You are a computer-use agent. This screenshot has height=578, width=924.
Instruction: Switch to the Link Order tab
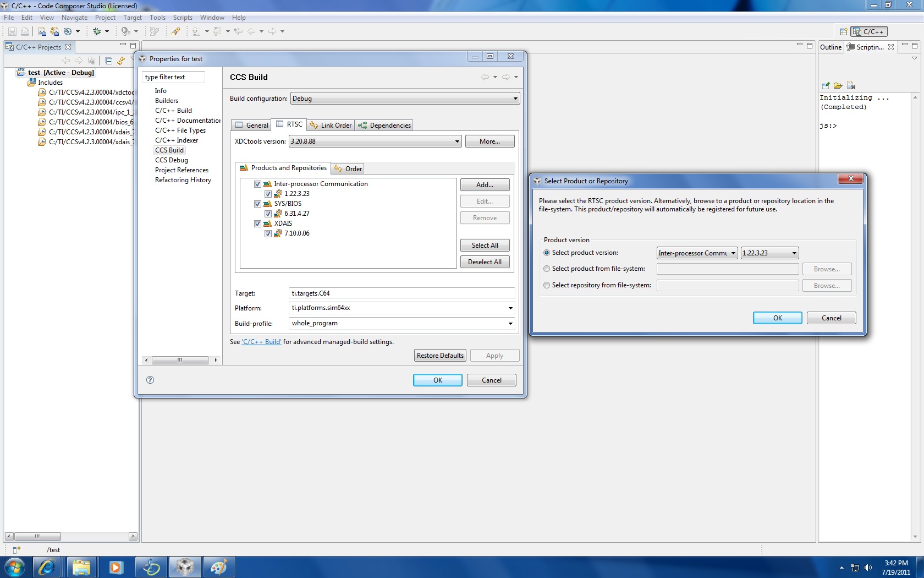click(331, 126)
